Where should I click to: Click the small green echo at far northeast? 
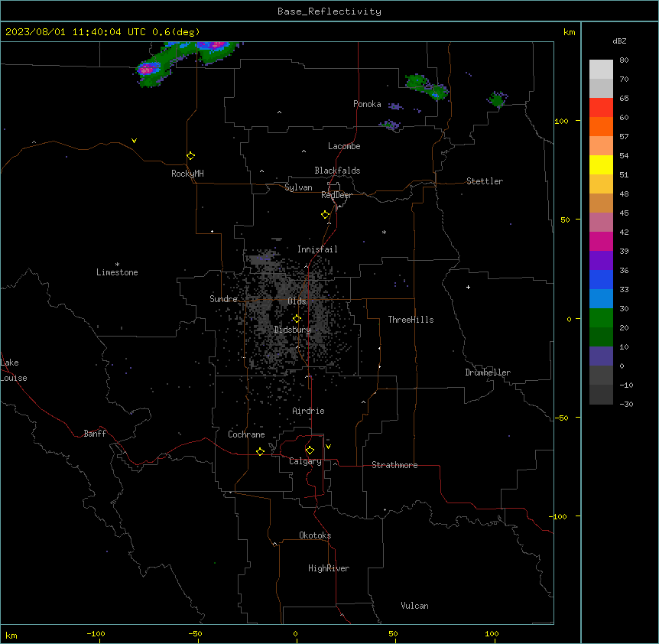pyautogui.click(x=498, y=99)
